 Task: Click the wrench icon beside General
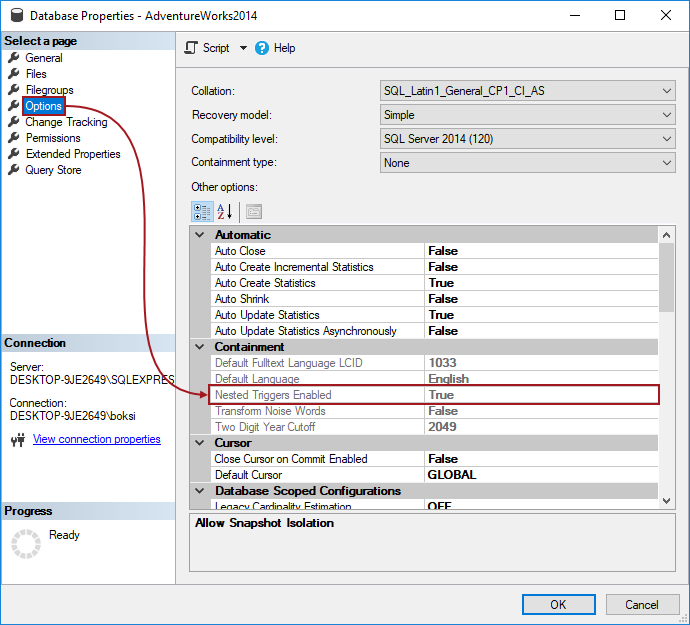click(x=14, y=57)
